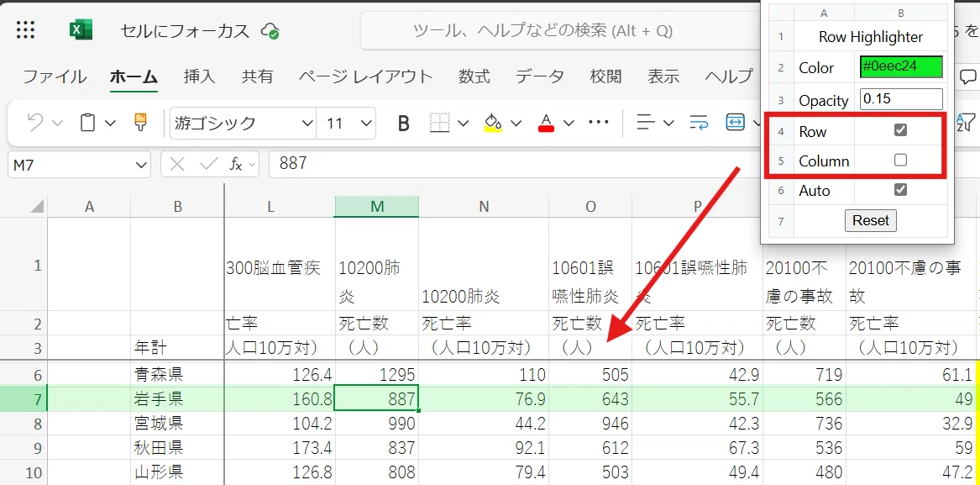Viewport: 980px width, 485px height.
Task: Click the cell containing 年計
Action: click(177, 347)
